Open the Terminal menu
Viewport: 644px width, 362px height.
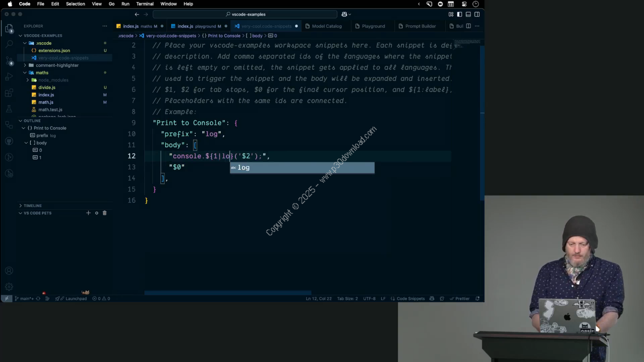[x=145, y=4]
